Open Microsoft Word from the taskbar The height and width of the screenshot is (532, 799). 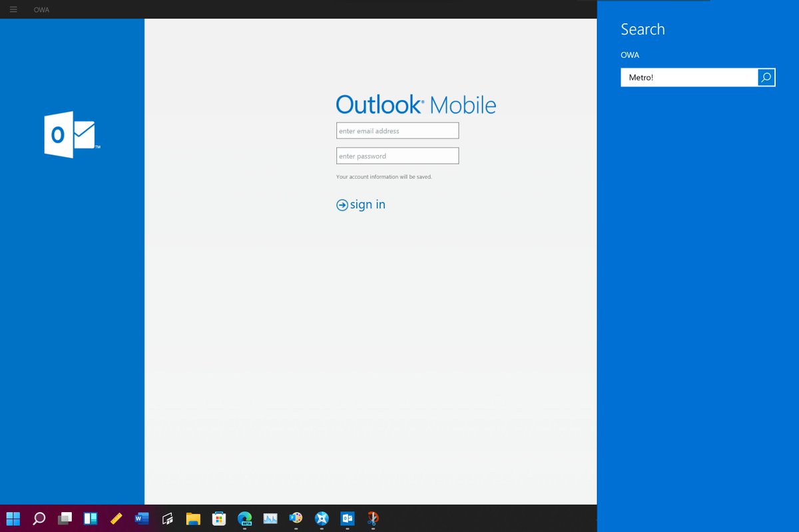pos(142,518)
